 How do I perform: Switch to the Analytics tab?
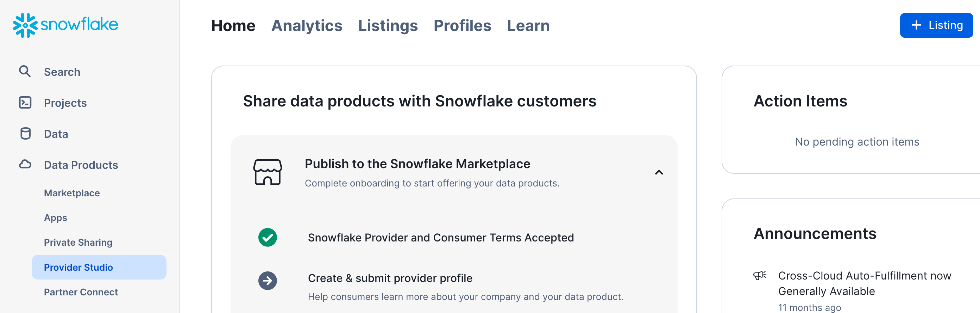[x=307, y=25]
